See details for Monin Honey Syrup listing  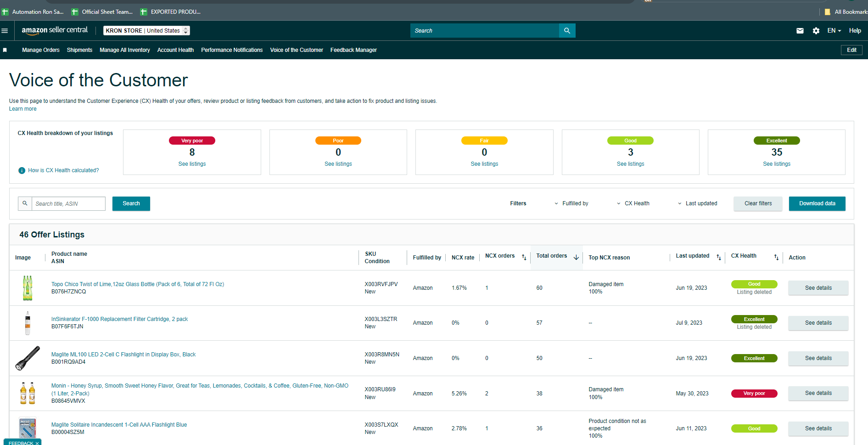[x=818, y=393]
